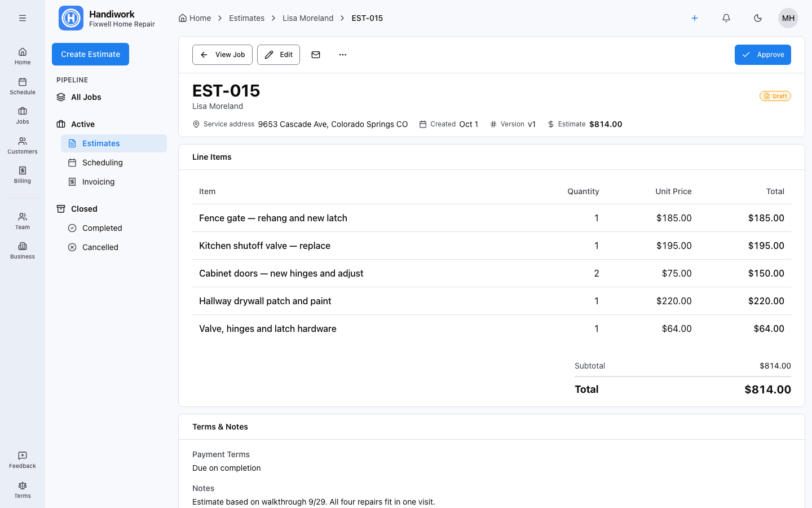Select Estimates in the pipeline menu
The height and width of the screenshot is (508, 812).
coord(114,143)
